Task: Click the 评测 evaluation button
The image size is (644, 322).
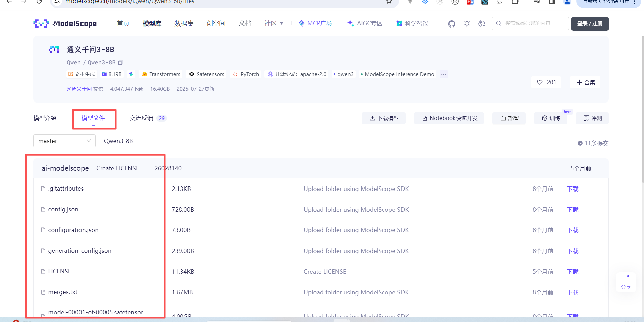Action: pos(592,118)
